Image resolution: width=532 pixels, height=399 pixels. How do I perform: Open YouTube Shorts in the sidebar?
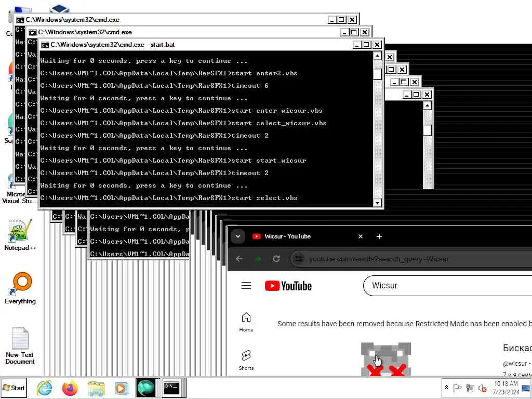pyautogui.click(x=246, y=360)
